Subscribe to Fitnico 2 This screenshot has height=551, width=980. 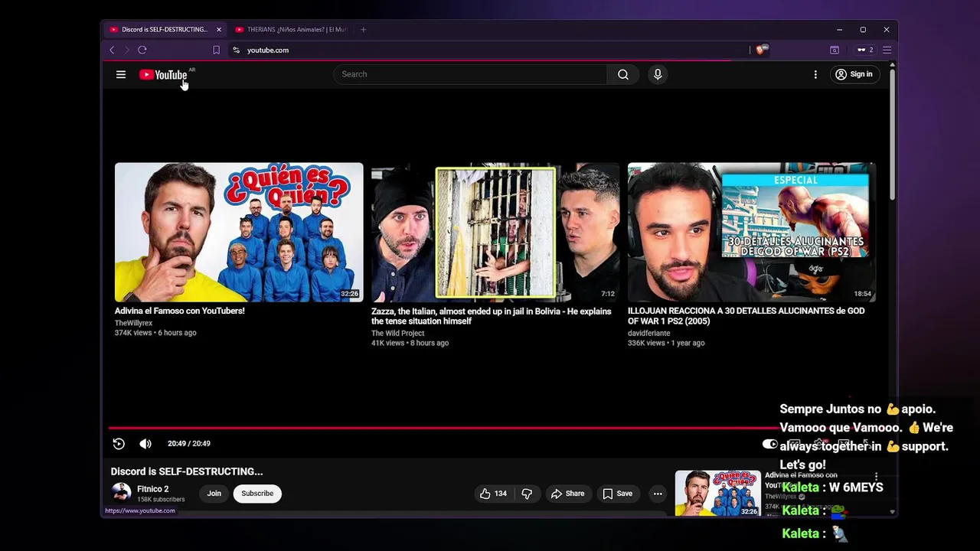[257, 494]
